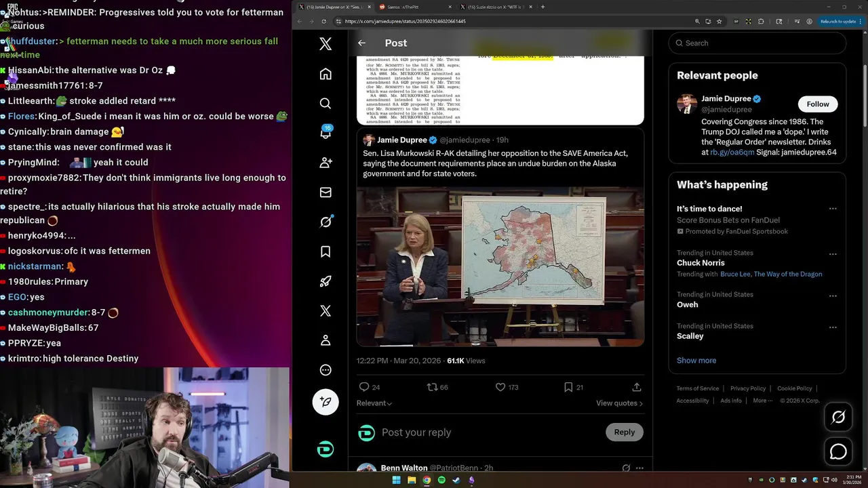Click Show more under trends
The image size is (868, 488).
[696, 361]
